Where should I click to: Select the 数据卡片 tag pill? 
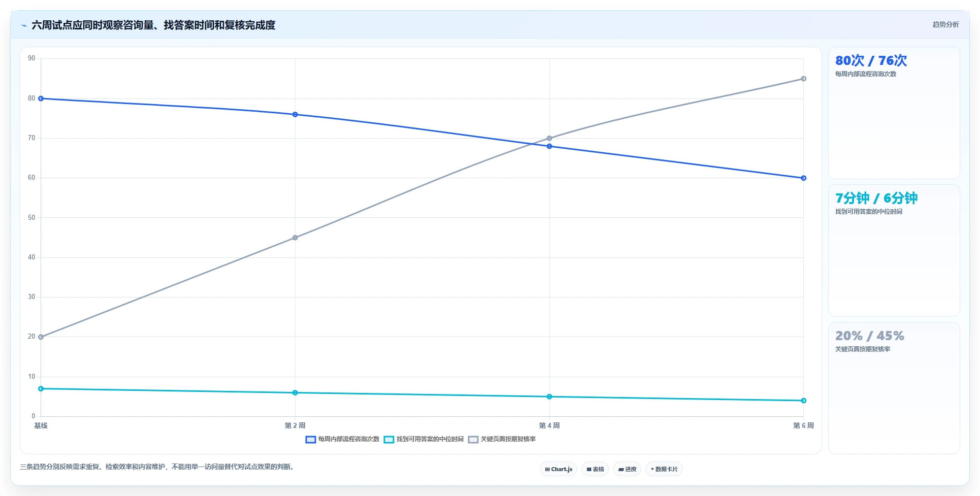664,469
